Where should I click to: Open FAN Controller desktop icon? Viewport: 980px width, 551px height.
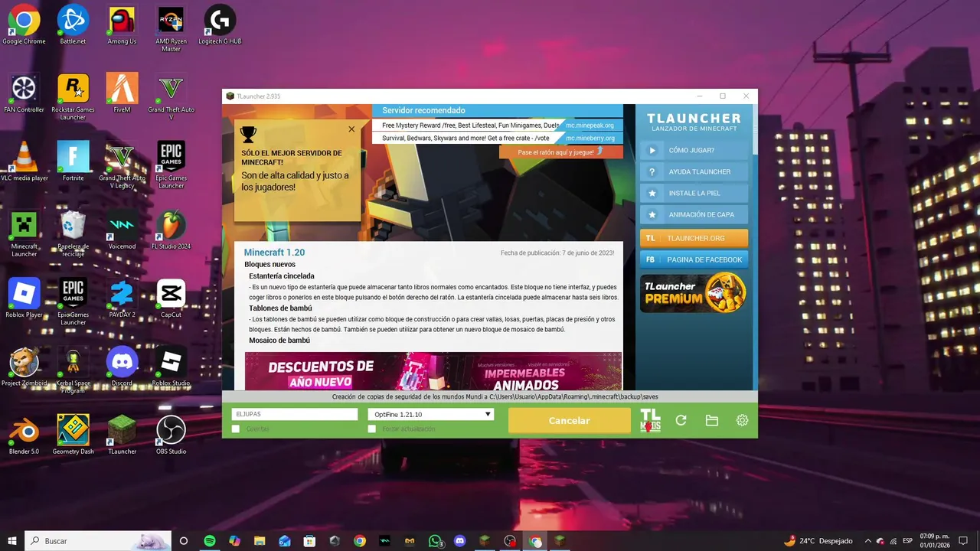[24, 93]
